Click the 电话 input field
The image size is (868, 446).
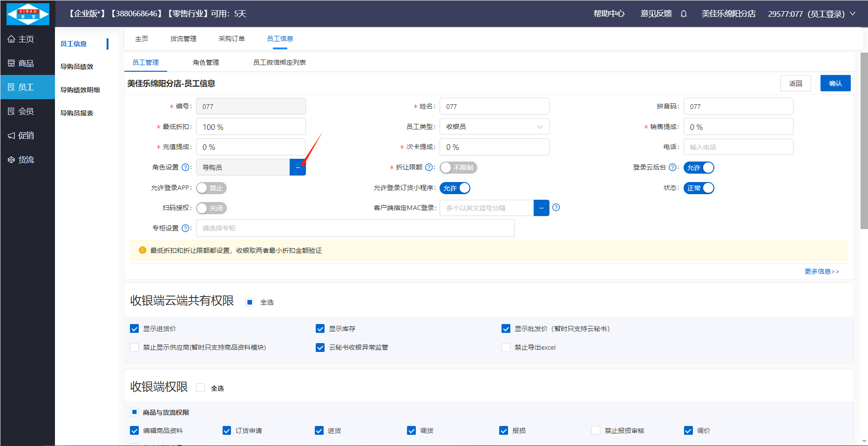pos(738,147)
